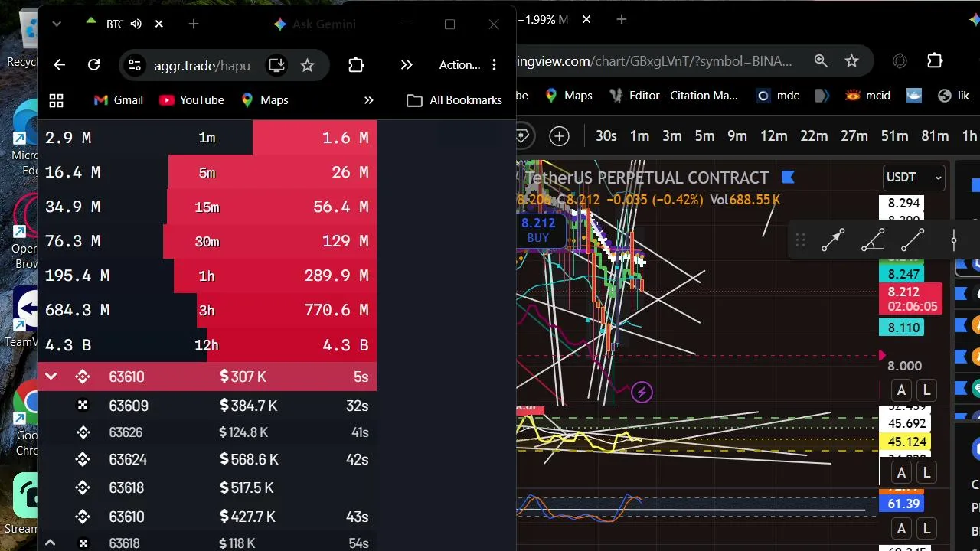Open All Bookmarks folder

pos(455,100)
